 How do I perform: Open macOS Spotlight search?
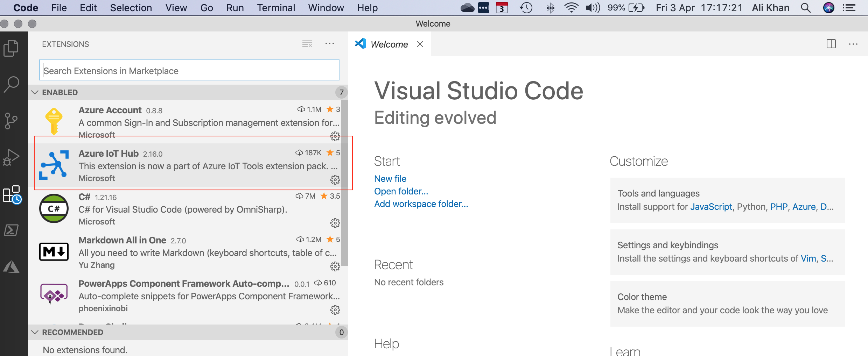pos(806,8)
